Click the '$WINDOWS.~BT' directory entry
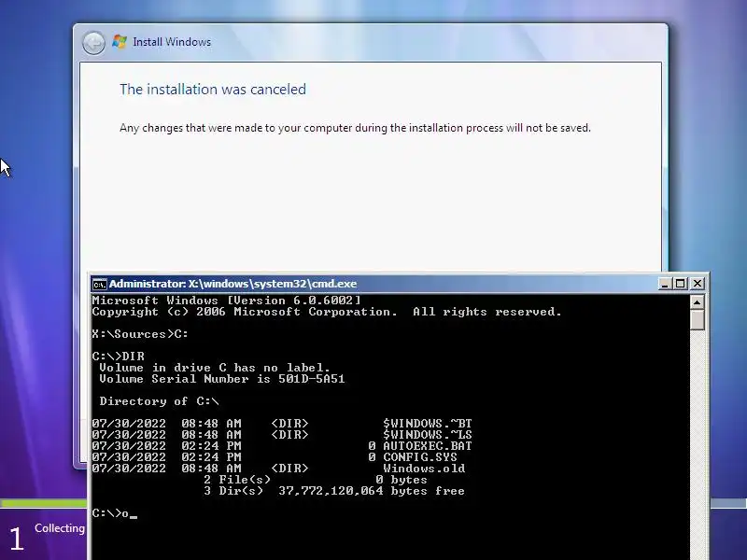The height and width of the screenshot is (560, 747). click(428, 424)
